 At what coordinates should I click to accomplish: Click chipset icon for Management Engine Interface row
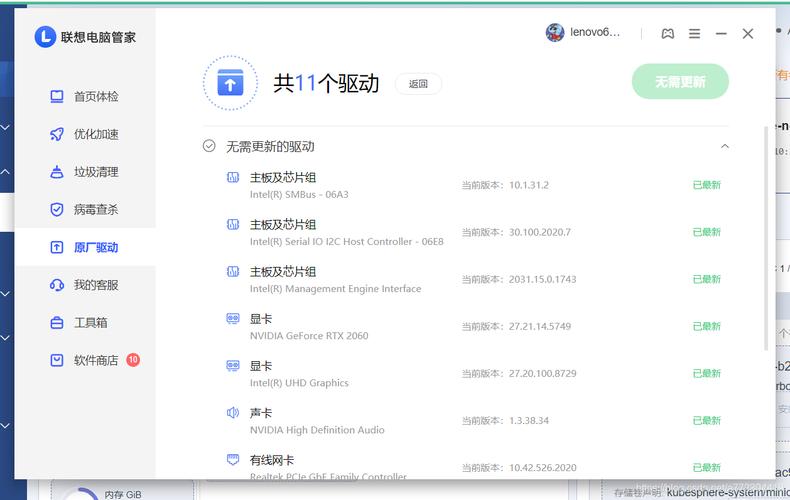(233, 272)
